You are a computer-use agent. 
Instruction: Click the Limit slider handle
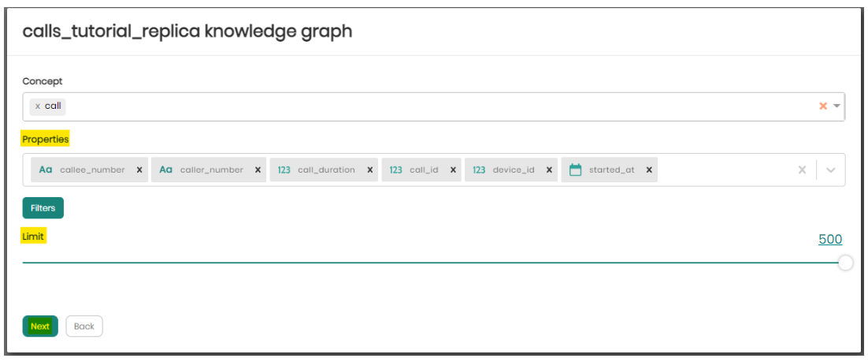[x=845, y=263]
